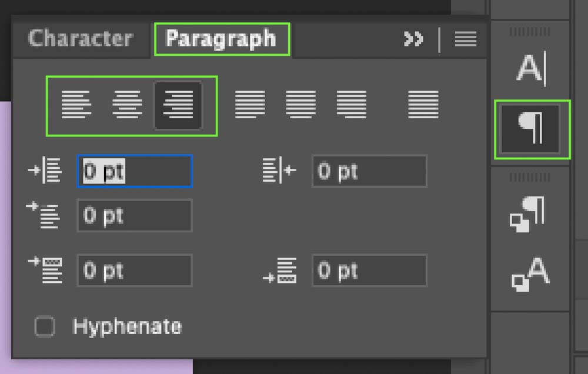The image size is (588, 374).
Task: Click the space before paragraph field
Action: 134,271
